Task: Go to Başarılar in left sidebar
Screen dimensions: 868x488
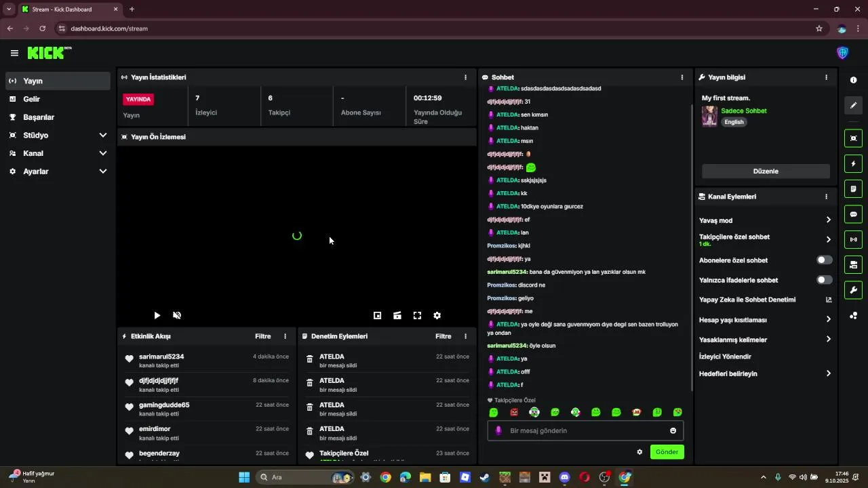Action: [x=58, y=117]
